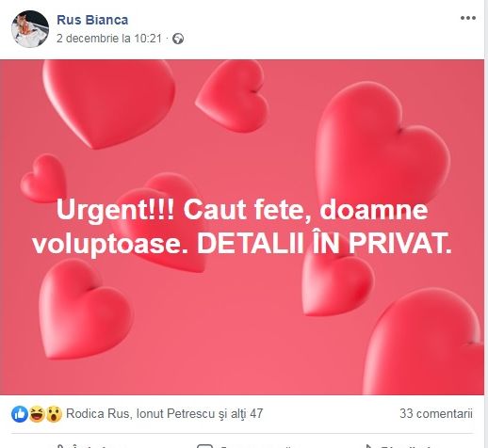Image resolution: width=488 pixels, height=448 pixels.
Task: Click the Haha laughing reaction icon
Action: click(37, 414)
